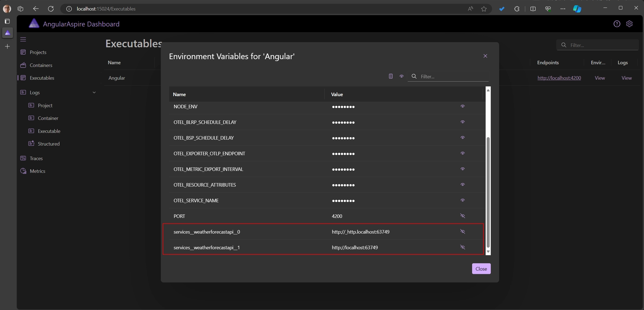This screenshot has width=644, height=310.
Task: Hide the services__weatherforecastapi__0 value
Action: [462, 232]
